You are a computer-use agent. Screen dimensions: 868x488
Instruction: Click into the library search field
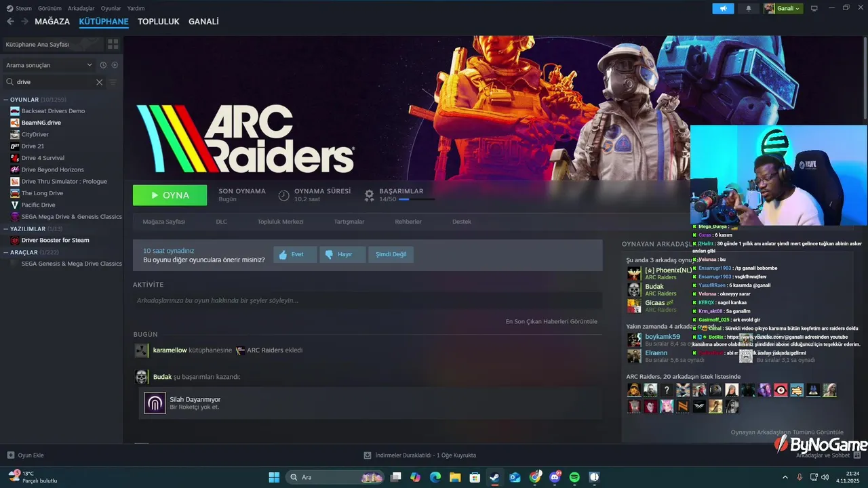point(54,82)
